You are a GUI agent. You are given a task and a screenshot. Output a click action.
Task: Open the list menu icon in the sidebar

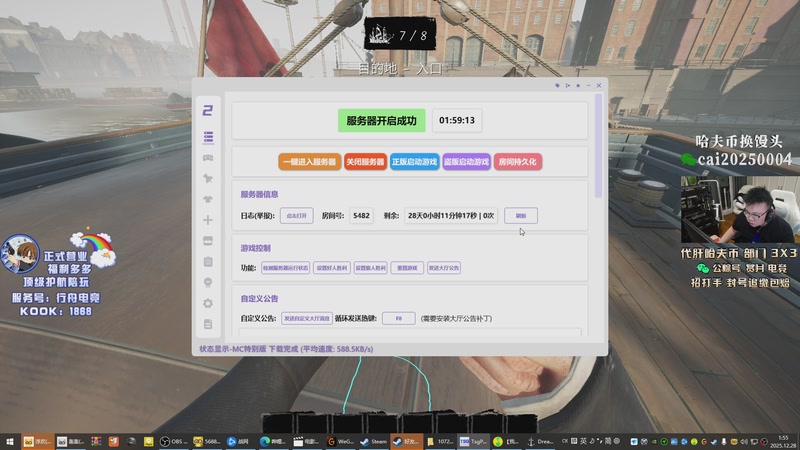click(x=208, y=137)
